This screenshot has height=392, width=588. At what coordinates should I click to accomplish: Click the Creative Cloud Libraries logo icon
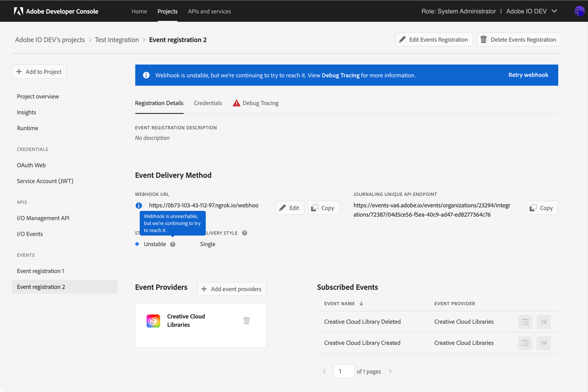[x=153, y=321]
